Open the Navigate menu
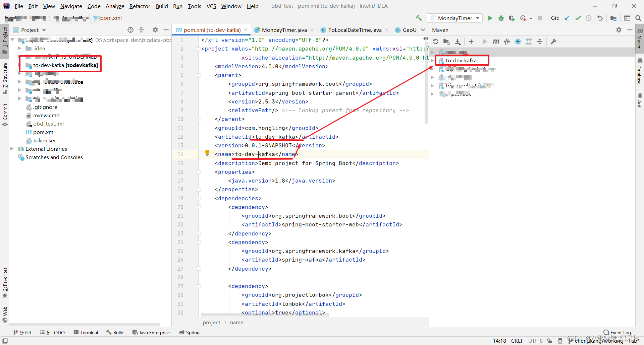 coord(71,6)
